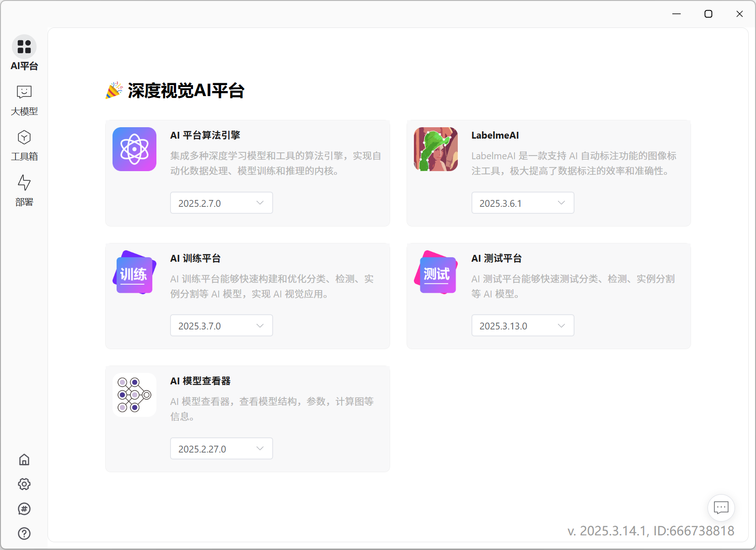Open the help question mark icon

click(x=24, y=534)
